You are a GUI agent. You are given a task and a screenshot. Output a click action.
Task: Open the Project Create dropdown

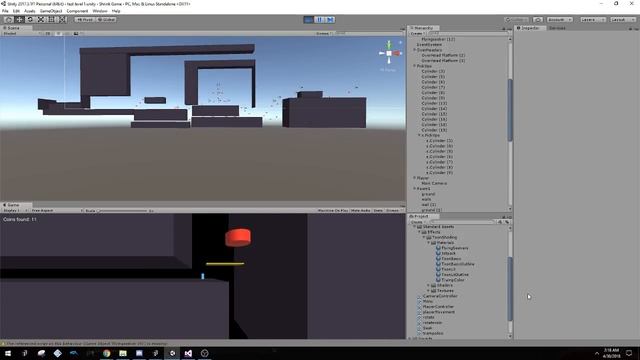(x=417, y=222)
